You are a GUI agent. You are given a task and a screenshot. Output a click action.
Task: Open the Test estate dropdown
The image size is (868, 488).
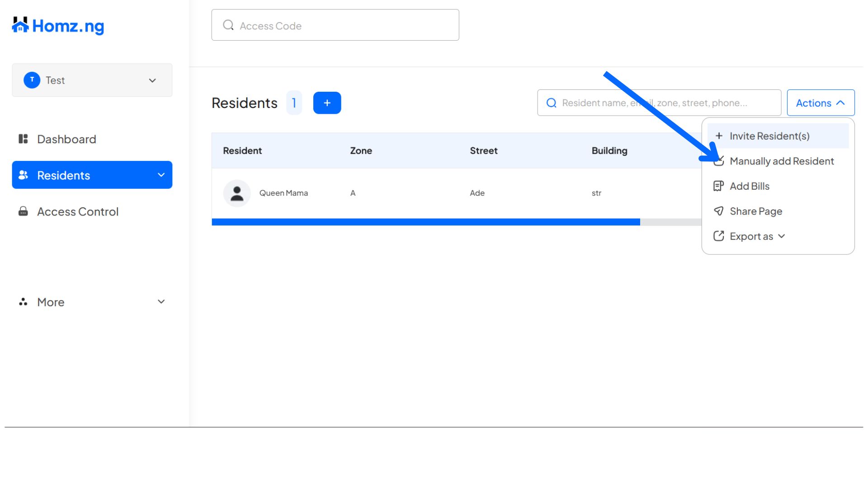(x=92, y=80)
